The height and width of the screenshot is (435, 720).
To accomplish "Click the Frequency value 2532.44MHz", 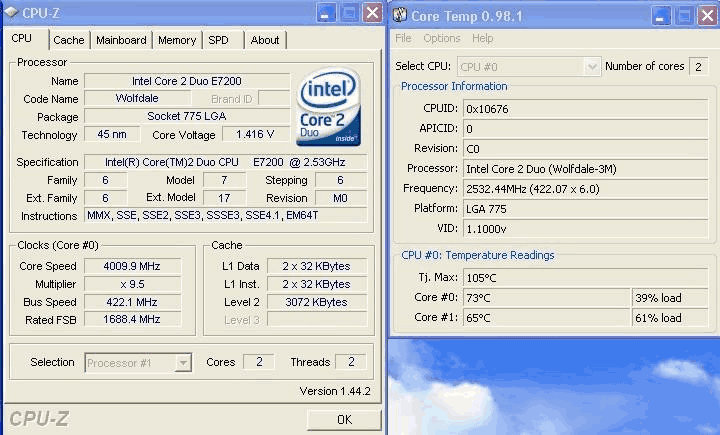I will pyautogui.click(x=585, y=189).
